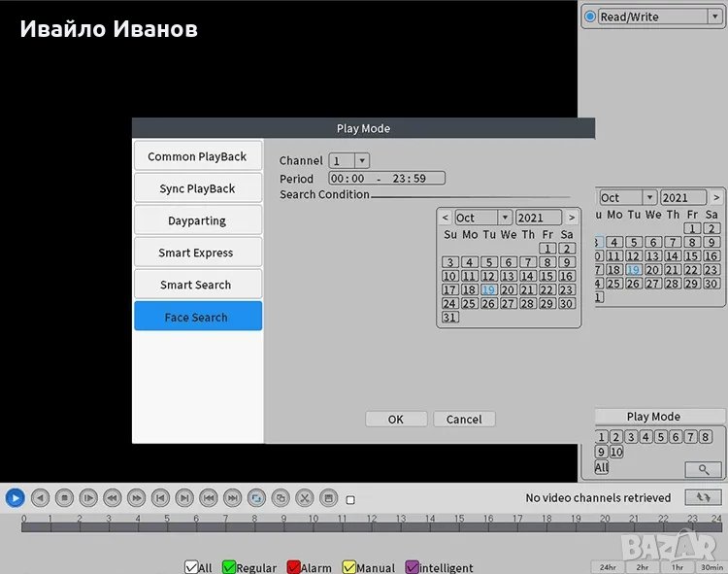Click the save backup disk icon

click(329, 497)
